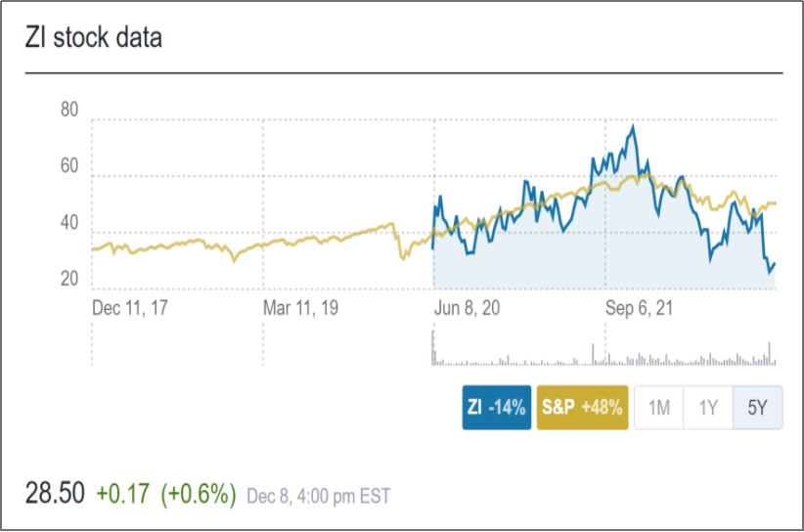Click the tallest volume bar at the far right
This screenshot has width=804, height=532.
tap(770, 350)
